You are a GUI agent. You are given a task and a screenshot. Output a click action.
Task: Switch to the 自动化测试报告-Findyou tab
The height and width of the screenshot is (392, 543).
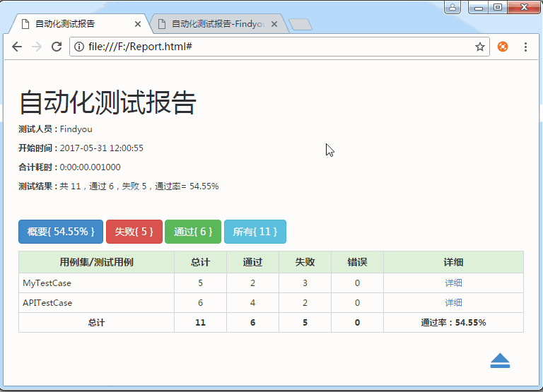point(218,24)
